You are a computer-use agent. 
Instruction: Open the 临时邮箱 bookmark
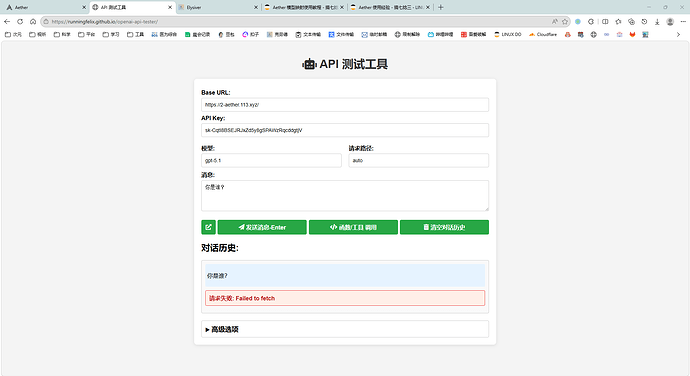374,34
